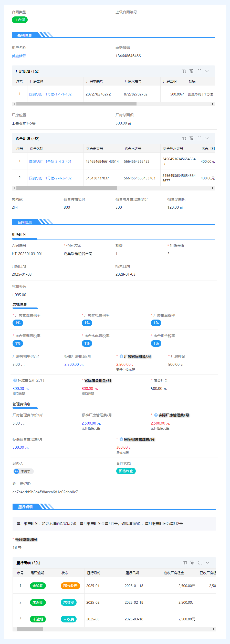
Task: Expand 履行明细 table to fullscreen
Action: pyautogui.click(x=200, y=563)
